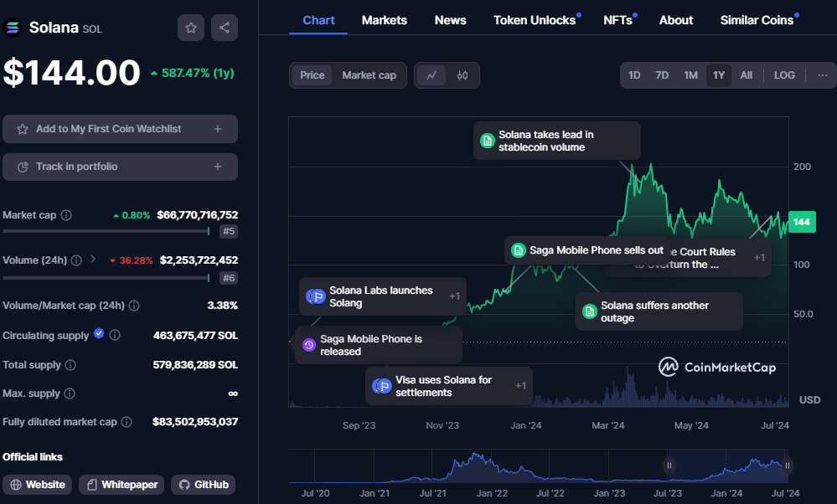Click volume rank #6 badge
Viewport: 837px width, 504px height.
229,278
